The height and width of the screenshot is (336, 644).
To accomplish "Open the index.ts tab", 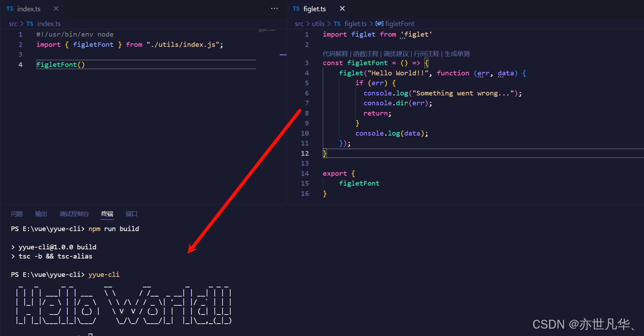I will pyautogui.click(x=29, y=9).
